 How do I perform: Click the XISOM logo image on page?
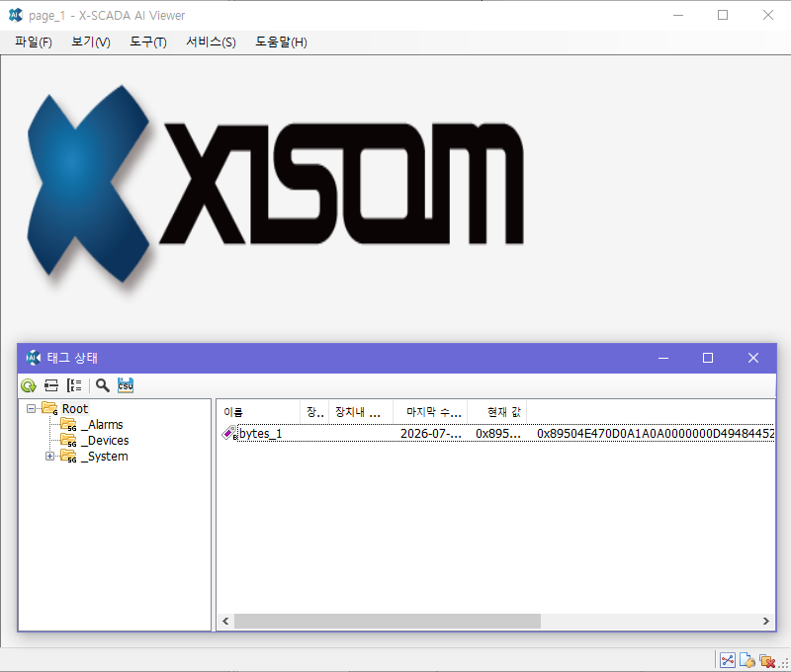[276, 187]
